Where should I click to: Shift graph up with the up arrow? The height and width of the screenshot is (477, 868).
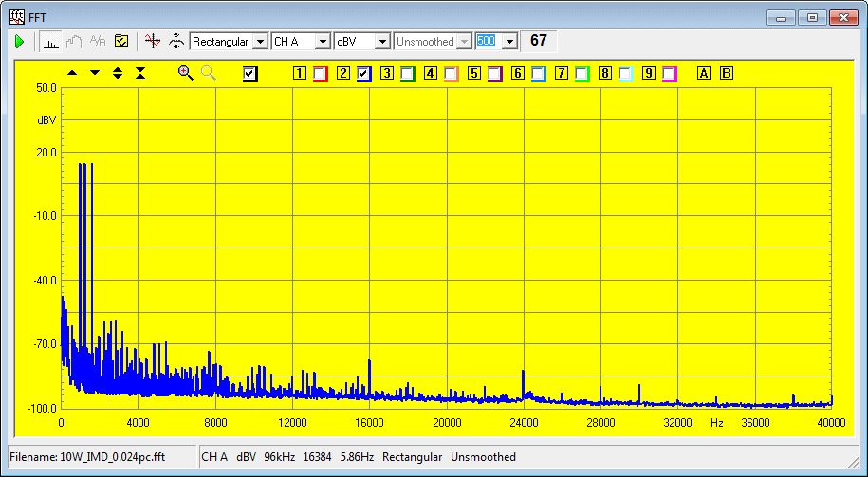[72, 73]
